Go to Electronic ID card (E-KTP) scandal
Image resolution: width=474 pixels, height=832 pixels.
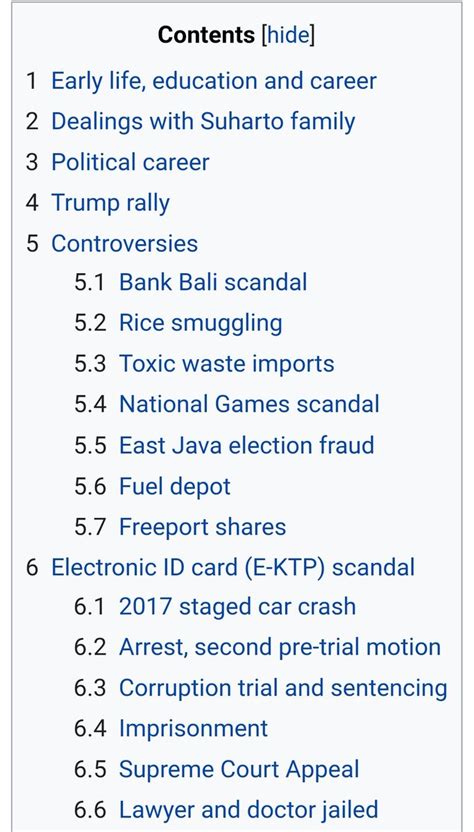click(x=232, y=567)
